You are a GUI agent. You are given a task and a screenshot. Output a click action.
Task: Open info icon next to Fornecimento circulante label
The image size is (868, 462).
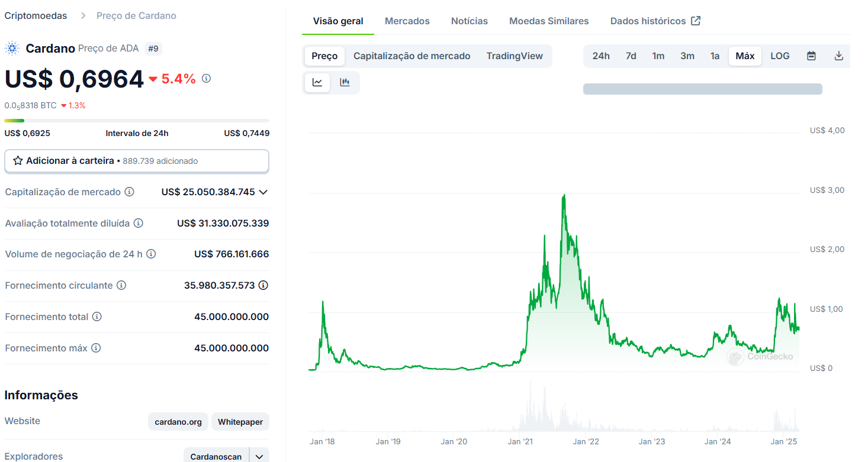[121, 285]
